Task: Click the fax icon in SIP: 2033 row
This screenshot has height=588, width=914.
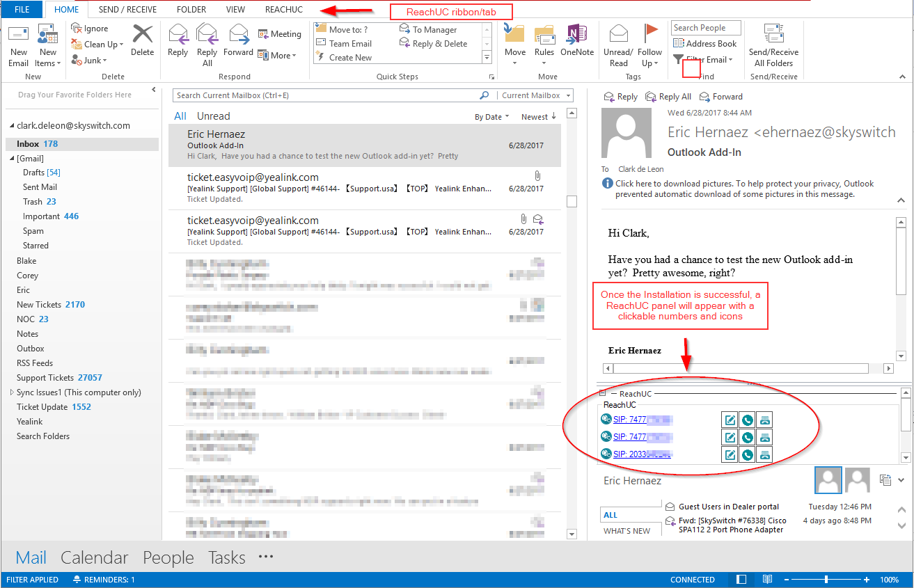Action: click(x=764, y=455)
